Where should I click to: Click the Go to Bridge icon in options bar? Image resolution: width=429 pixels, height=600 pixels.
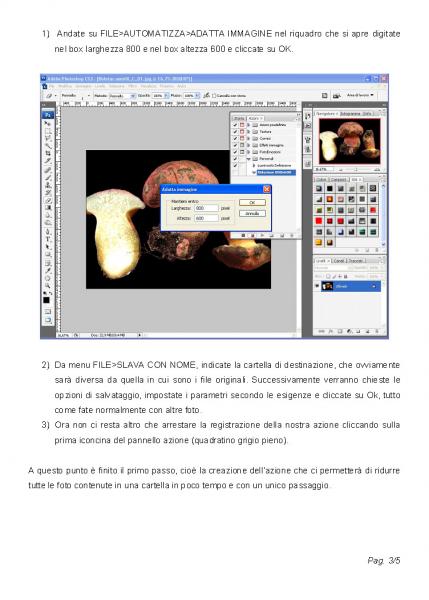coord(336,95)
